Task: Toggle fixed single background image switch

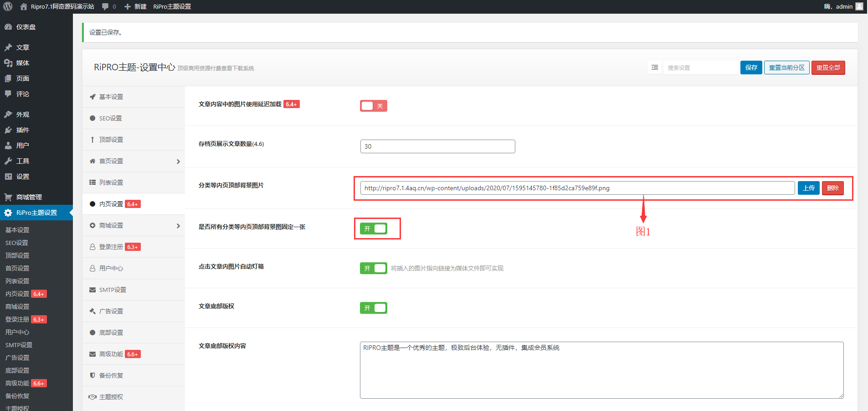Action: (374, 229)
